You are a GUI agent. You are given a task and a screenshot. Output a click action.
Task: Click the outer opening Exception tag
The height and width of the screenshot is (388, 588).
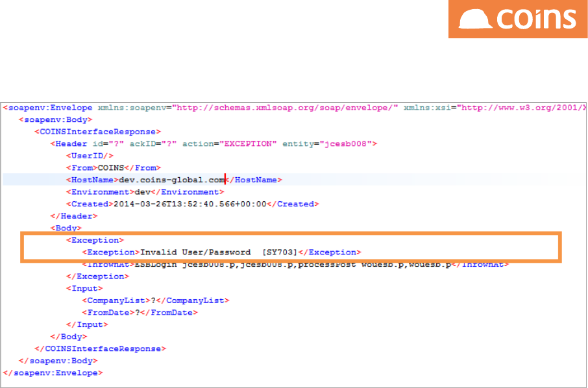tap(95, 240)
